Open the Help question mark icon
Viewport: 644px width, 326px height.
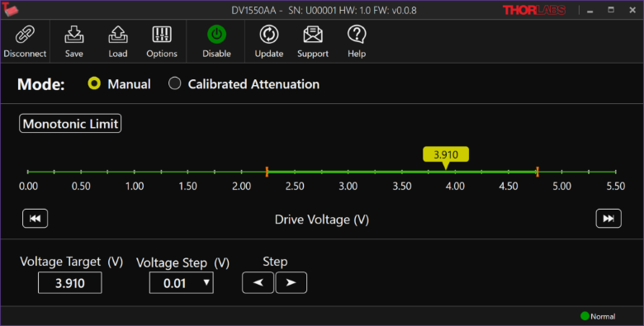[x=357, y=35]
